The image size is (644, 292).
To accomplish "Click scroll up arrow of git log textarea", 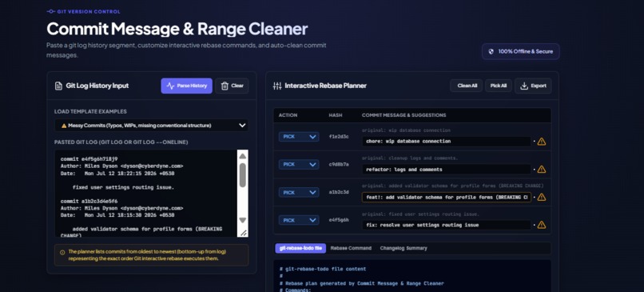I will coord(243,156).
